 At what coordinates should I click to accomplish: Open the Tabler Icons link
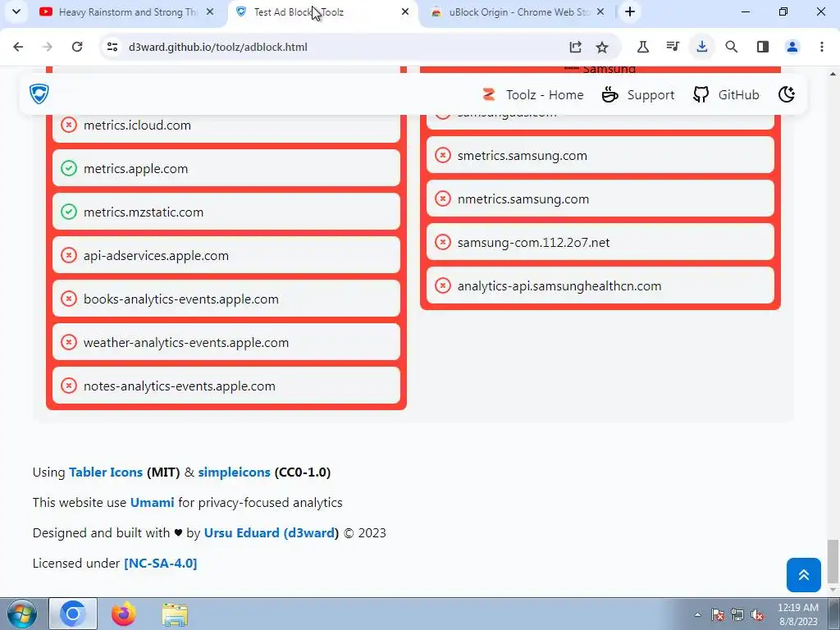point(106,472)
